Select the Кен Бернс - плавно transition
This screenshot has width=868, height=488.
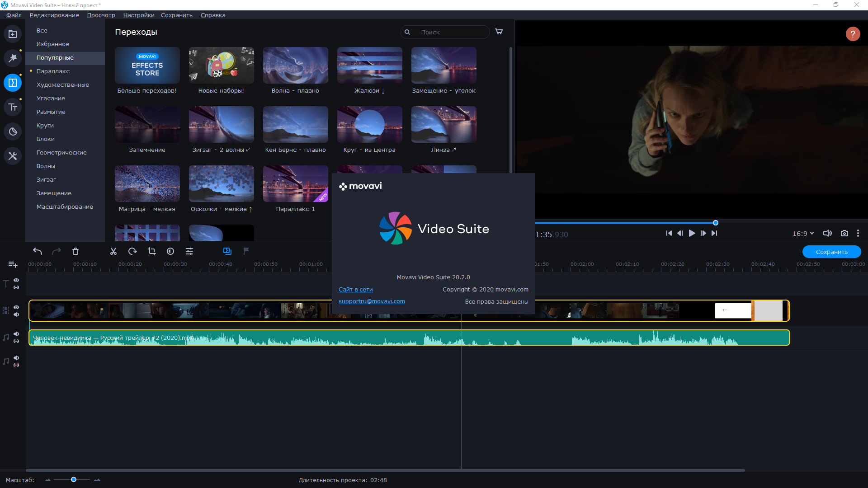296,125
